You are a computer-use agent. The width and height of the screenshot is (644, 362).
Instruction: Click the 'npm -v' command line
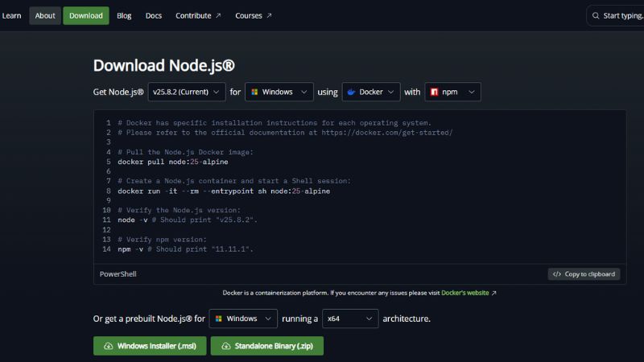pyautogui.click(x=185, y=249)
